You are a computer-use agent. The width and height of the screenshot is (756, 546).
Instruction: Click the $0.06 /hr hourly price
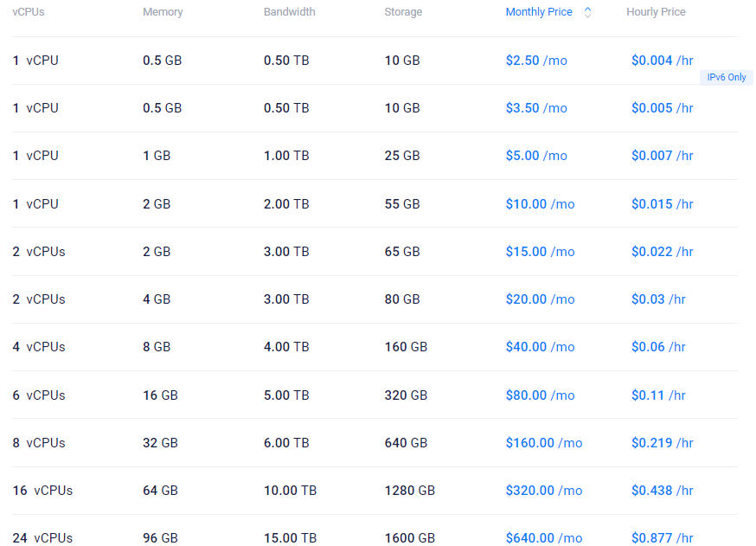(658, 347)
